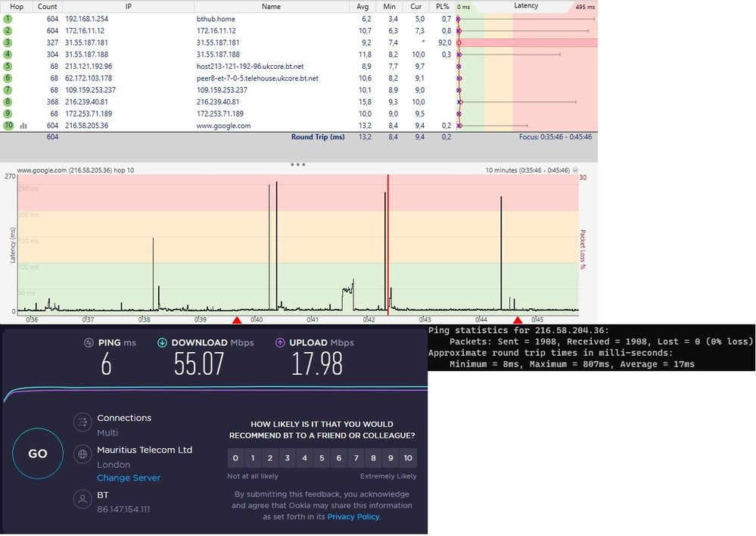Click the three-dot panel divider handle
The image size is (756, 536).
tap(297, 164)
